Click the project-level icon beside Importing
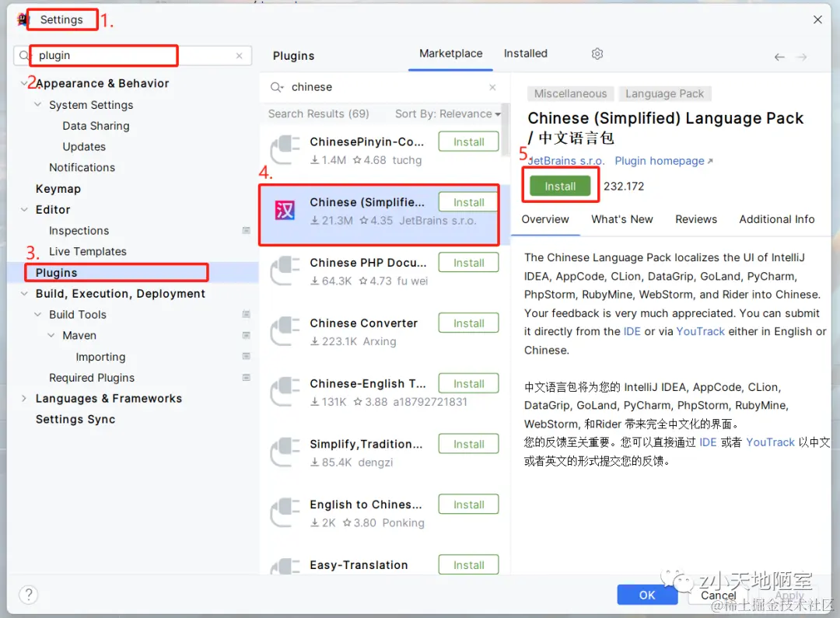 246,356
